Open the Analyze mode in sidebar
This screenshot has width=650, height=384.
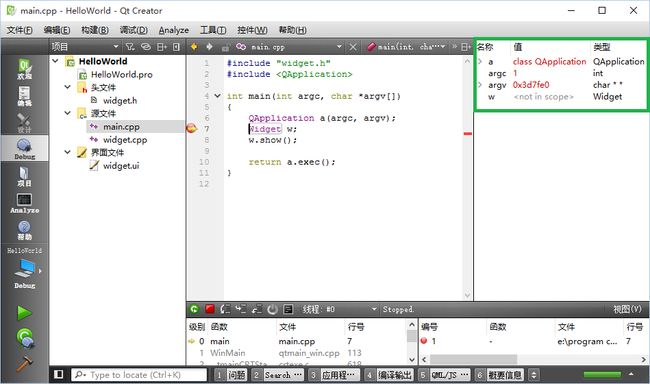click(x=24, y=202)
